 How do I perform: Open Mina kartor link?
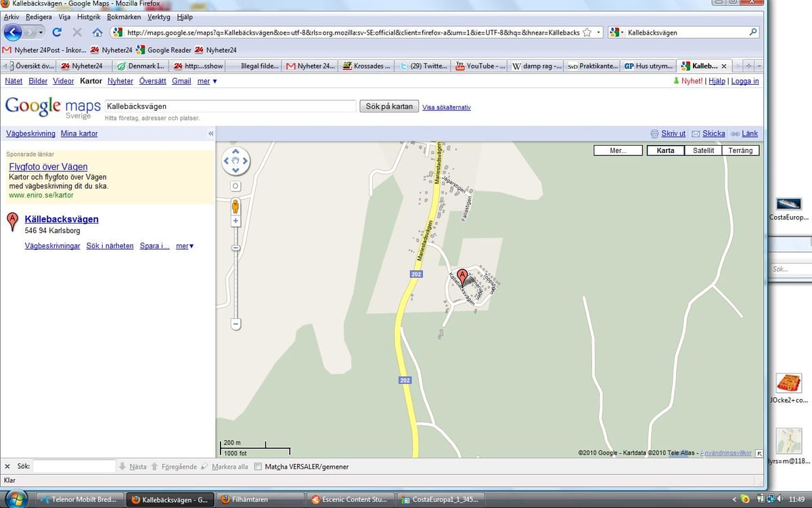79,133
